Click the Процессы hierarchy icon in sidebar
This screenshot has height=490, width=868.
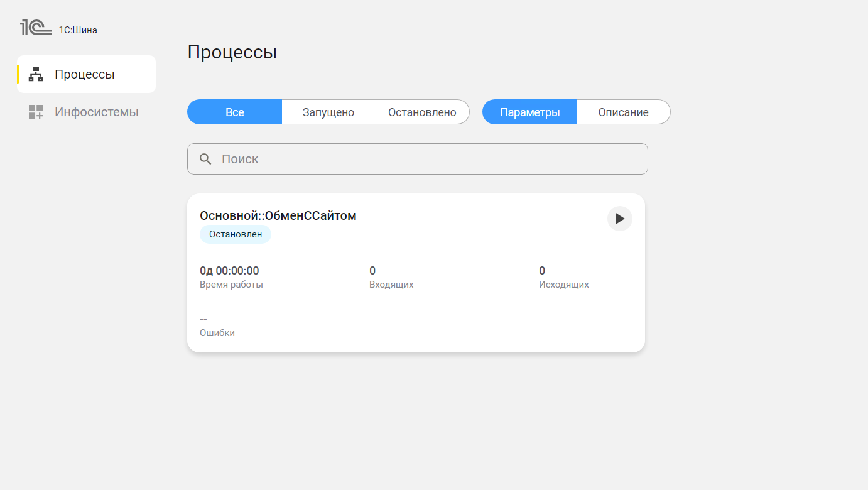[36, 74]
